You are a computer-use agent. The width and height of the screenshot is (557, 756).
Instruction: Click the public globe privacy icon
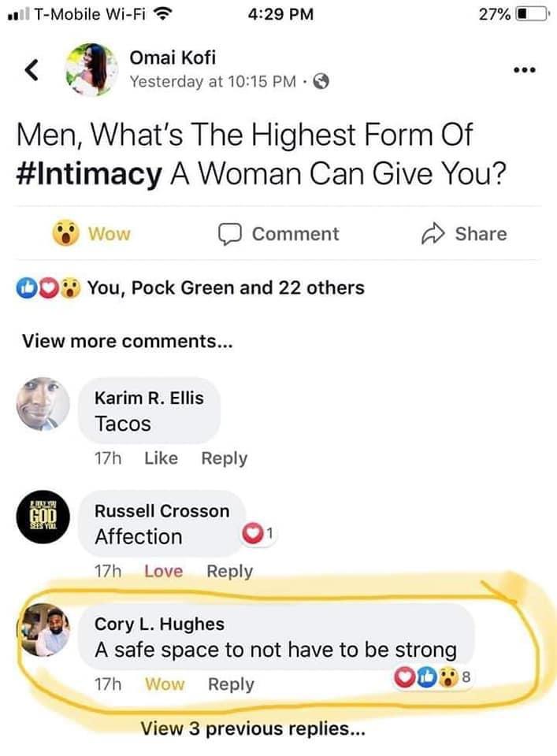pos(321,81)
